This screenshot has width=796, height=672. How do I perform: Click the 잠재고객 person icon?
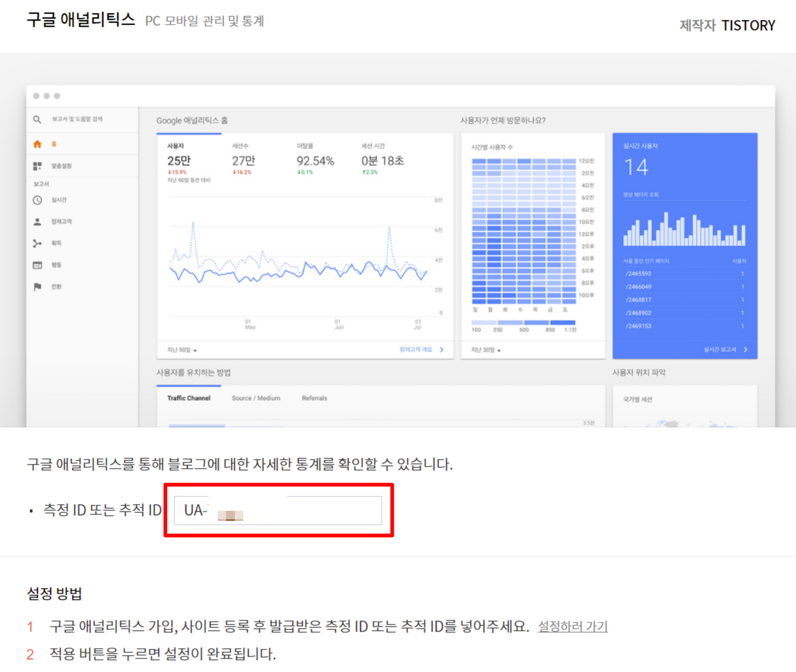click(x=37, y=222)
